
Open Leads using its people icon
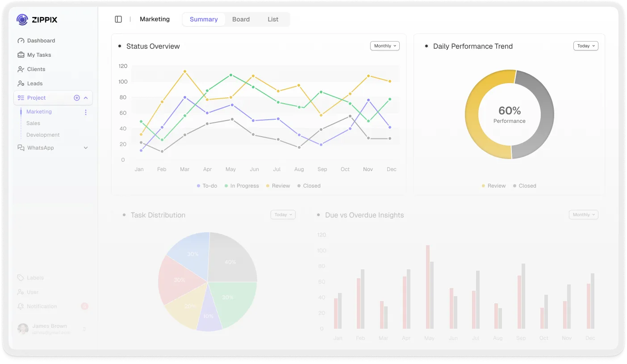tap(21, 83)
